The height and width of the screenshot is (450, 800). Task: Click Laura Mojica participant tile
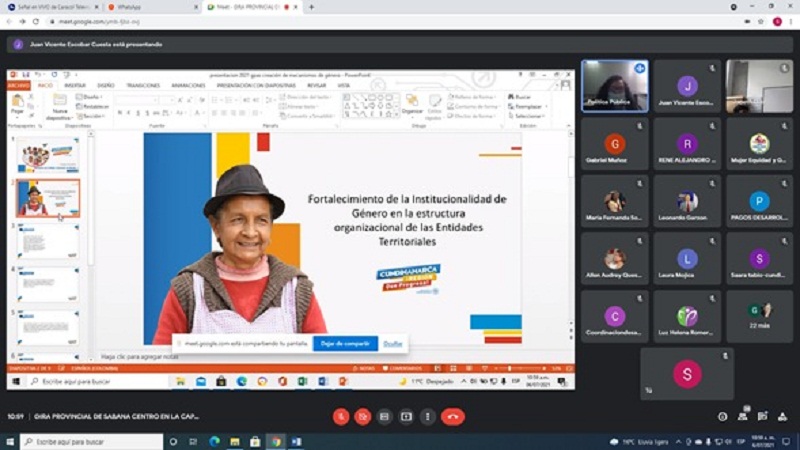[x=687, y=259]
